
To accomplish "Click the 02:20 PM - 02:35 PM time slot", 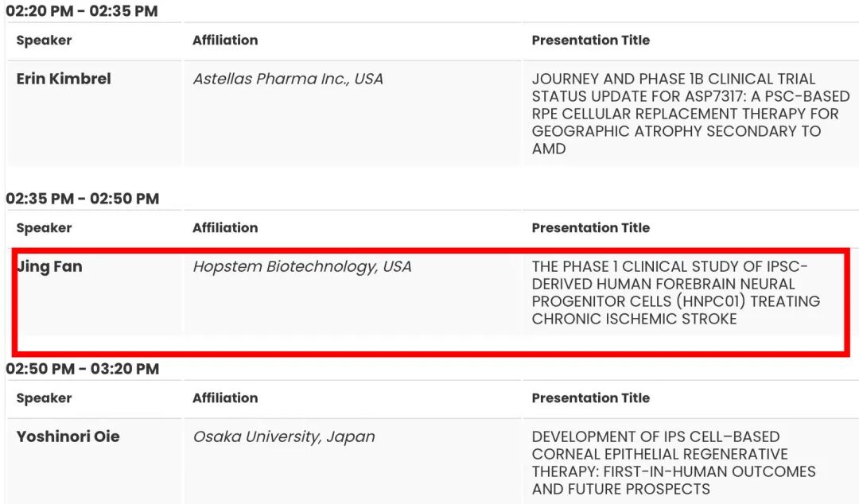I will [82, 11].
